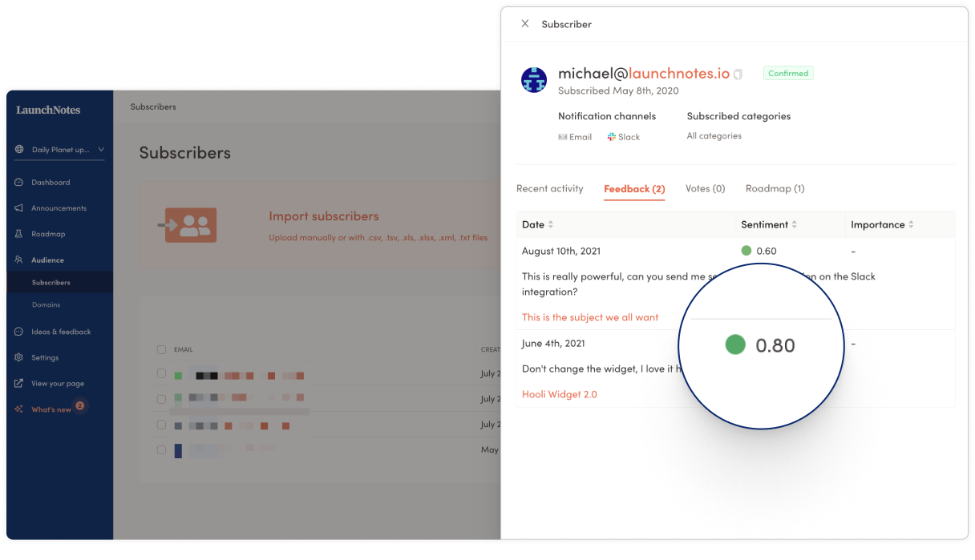The image size is (975, 560).
Task: Open Dashboard in the sidebar
Action: tap(51, 183)
